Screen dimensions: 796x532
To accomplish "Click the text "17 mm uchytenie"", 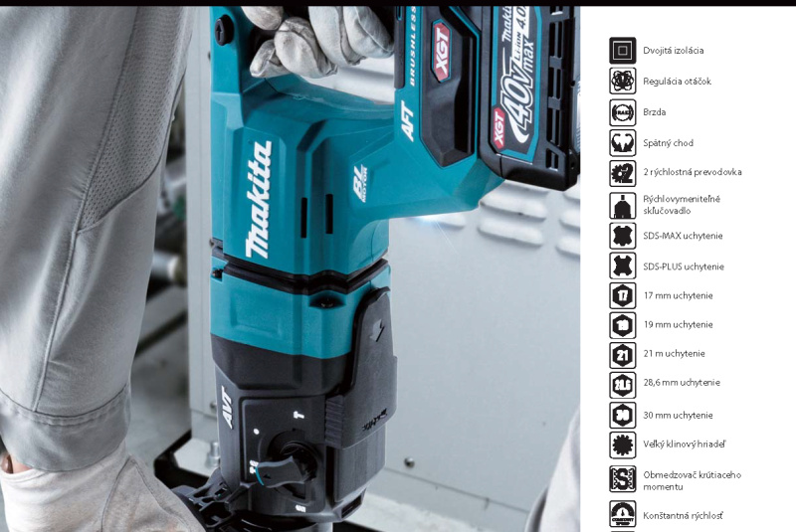I will click(679, 295).
